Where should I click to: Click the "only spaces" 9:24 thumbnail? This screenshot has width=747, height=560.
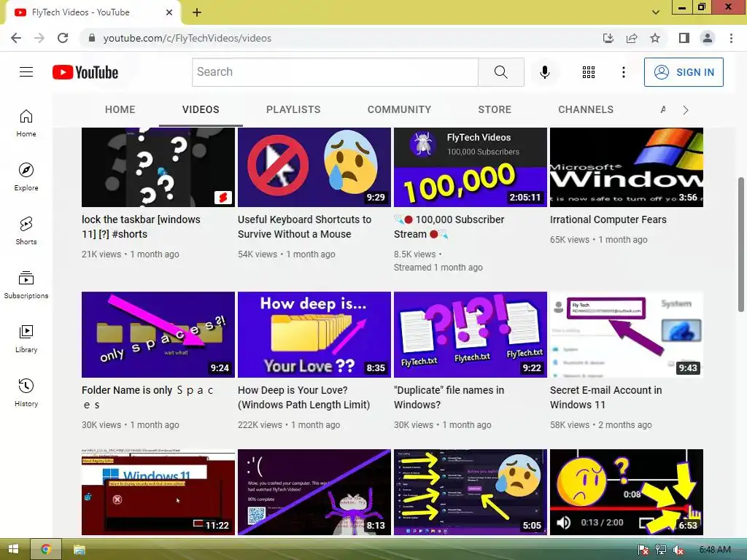coord(158,334)
